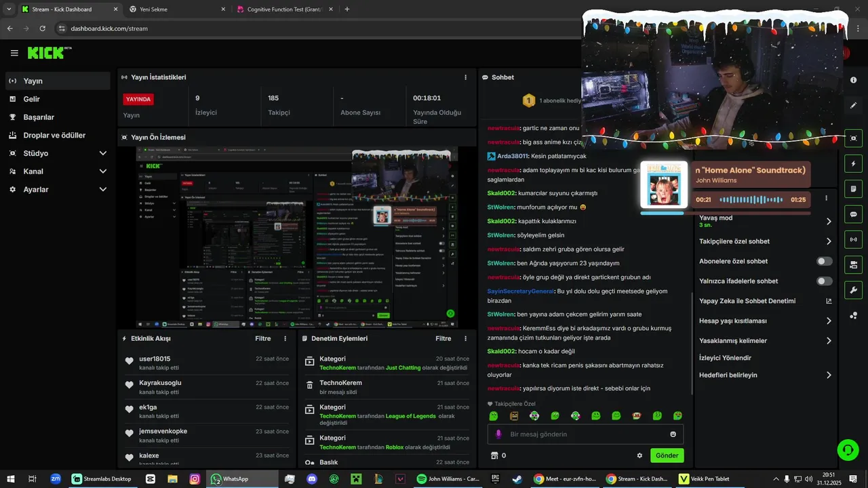Open three-dot menu of Etkinlik Akışı panel
868x488 pixels.
(285, 338)
